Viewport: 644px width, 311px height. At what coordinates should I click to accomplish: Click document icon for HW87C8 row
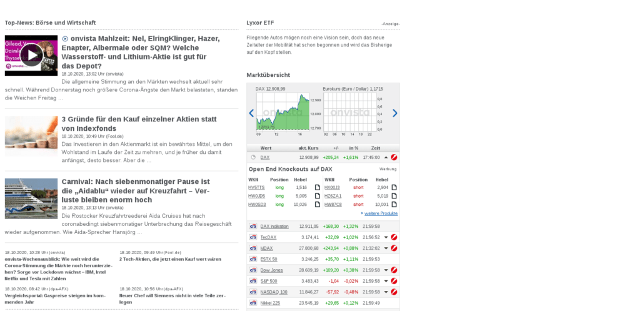(395, 205)
